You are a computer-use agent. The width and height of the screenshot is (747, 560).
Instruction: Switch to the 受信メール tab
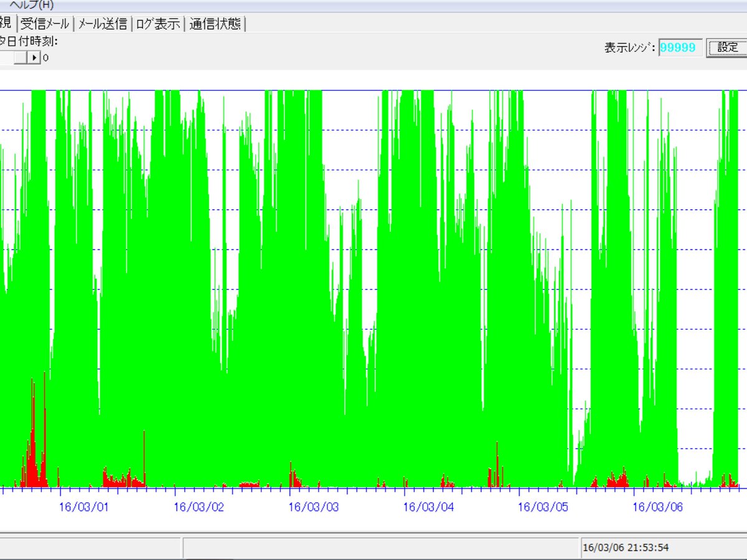pyautogui.click(x=45, y=24)
